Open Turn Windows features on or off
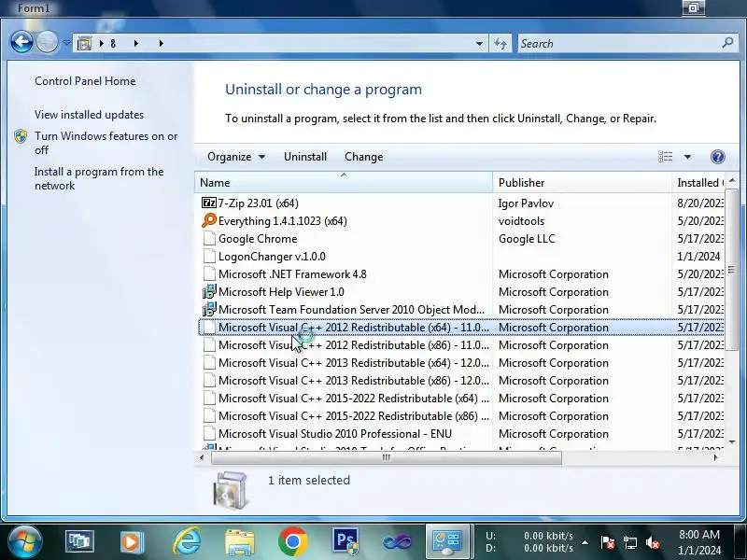The width and height of the screenshot is (747, 560). click(x=106, y=143)
